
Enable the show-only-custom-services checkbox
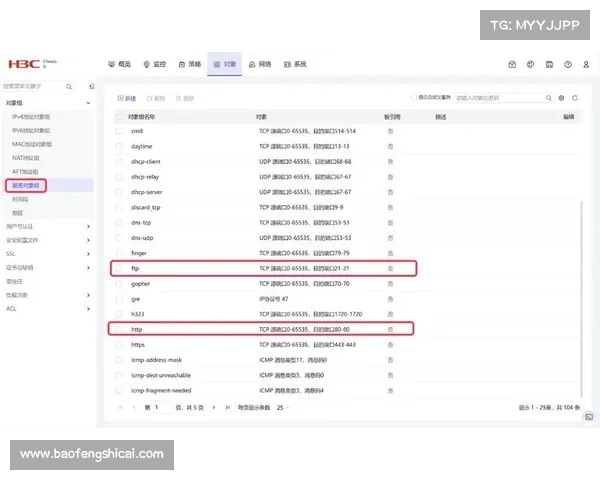pos(414,98)
